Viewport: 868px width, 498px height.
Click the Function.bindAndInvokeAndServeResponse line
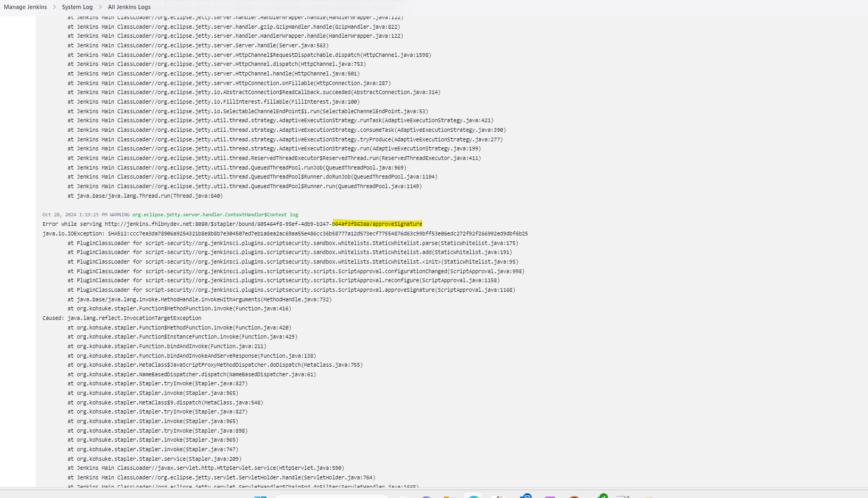(x=191, y=356)
